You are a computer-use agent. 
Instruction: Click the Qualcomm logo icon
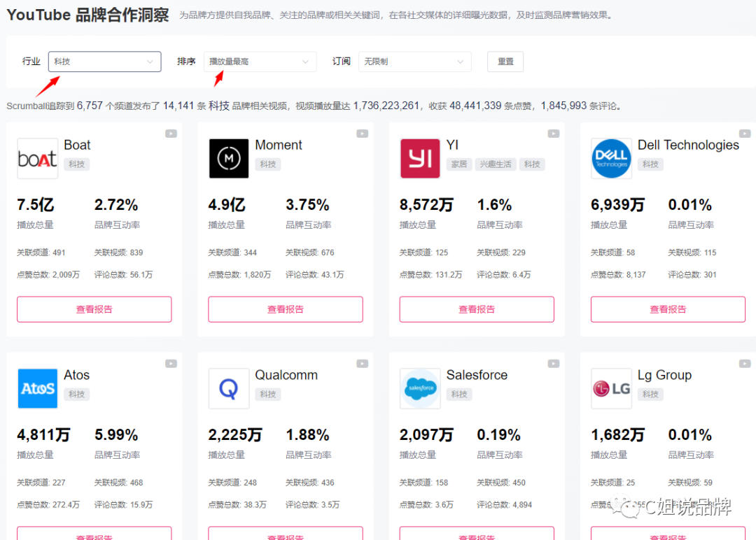(228, 388)
